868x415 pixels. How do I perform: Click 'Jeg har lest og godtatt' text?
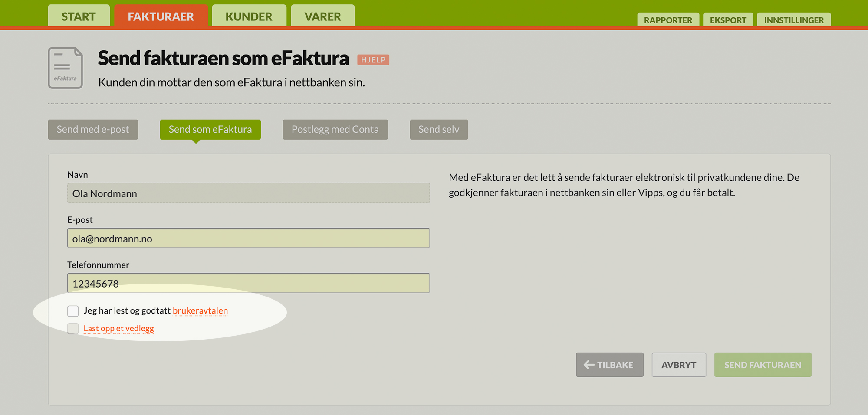click(127, 310)
